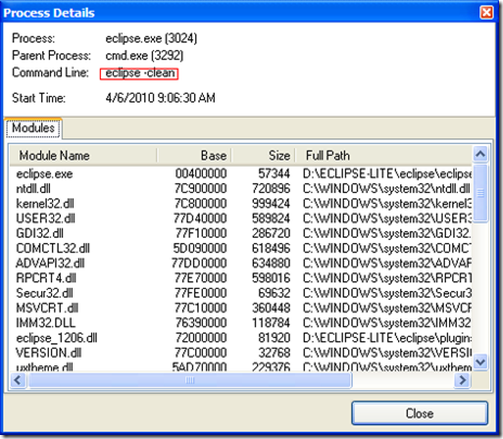The image size is (503, 439).
Task: Close the Process Details dialog via X
Action: point(486,13)
